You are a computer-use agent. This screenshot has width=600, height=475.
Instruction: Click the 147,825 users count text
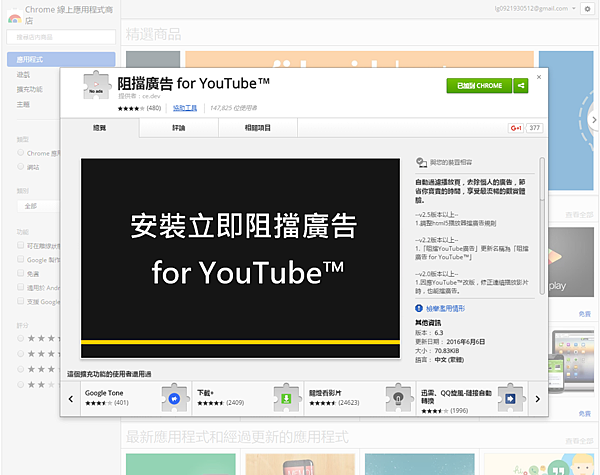pos(233,108)
